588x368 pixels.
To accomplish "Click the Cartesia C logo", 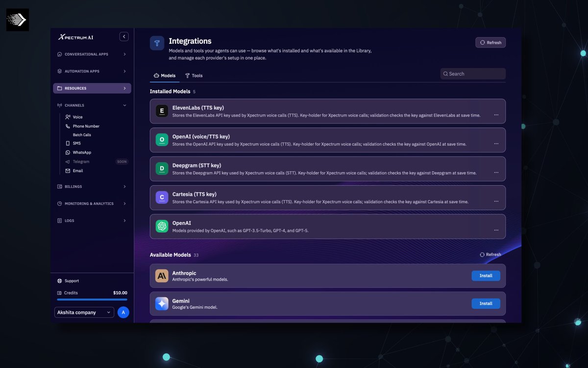I will click(162, 198).
